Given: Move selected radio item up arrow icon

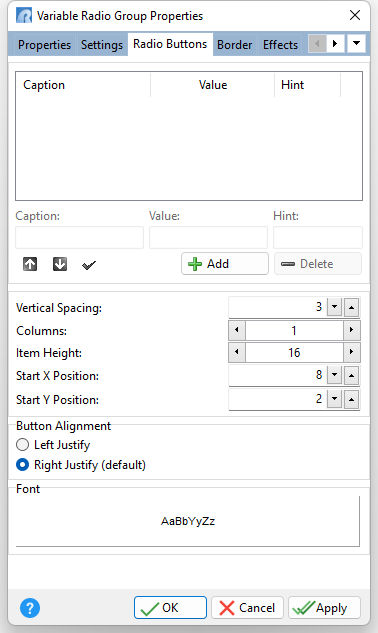Looking at the screenshot, I should 30,264.
